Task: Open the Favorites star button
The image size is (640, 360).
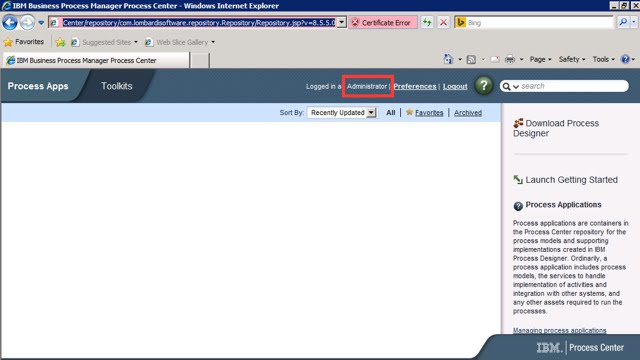Action: (24, 42)
